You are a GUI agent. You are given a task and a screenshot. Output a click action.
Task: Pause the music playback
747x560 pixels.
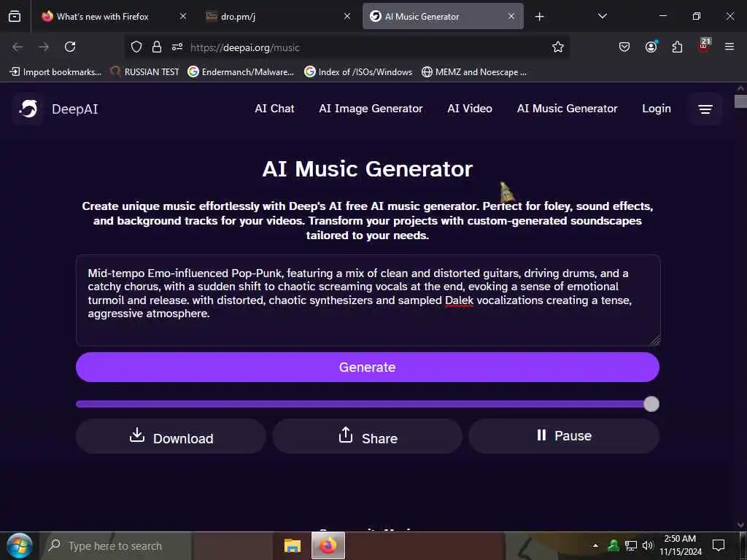[564, 436]
